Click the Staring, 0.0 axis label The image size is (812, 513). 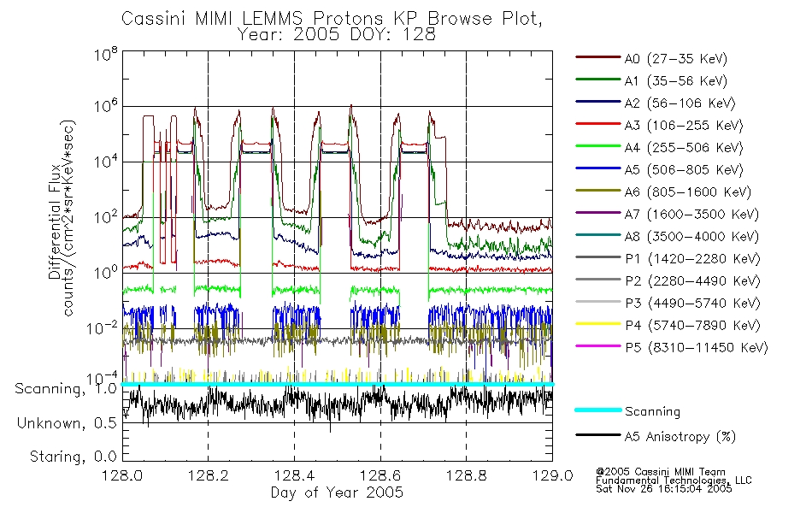pyautogui.click(x=73, y=457)
